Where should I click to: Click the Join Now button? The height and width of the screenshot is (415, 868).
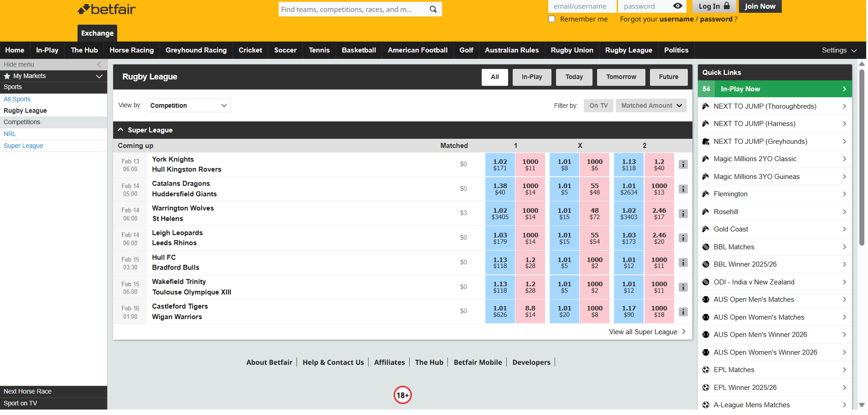(x=760, y=6)
